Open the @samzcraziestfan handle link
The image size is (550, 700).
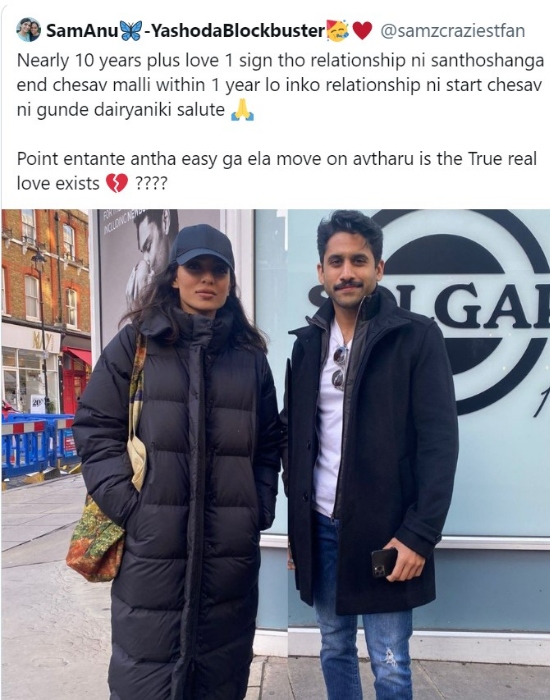(452, 31)
